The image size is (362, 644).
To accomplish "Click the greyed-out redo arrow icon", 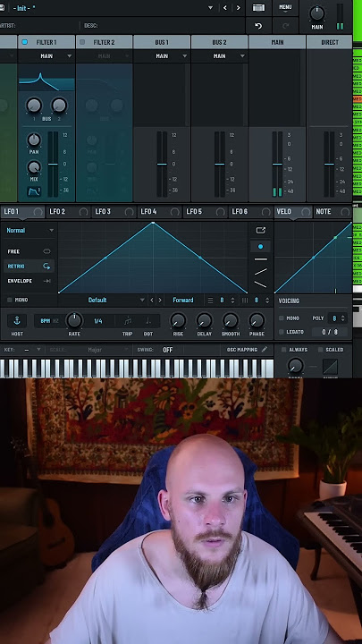I will [x=286, y=26].
